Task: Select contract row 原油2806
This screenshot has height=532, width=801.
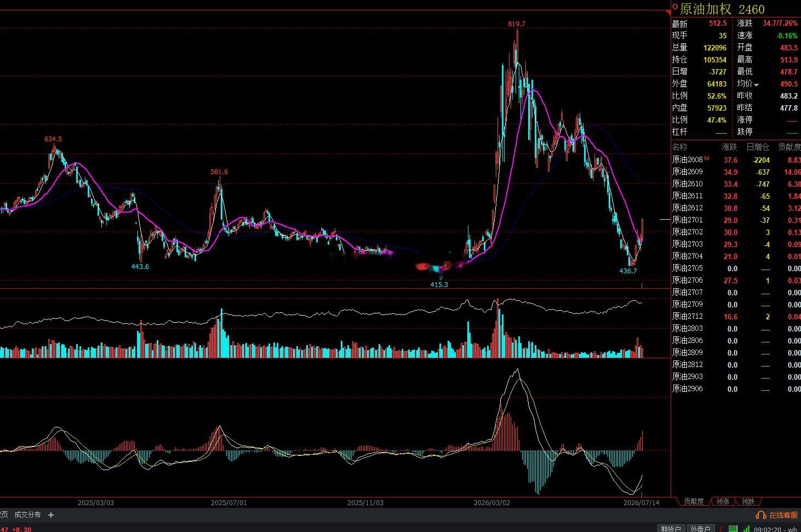Action: (x=736, y=341)
